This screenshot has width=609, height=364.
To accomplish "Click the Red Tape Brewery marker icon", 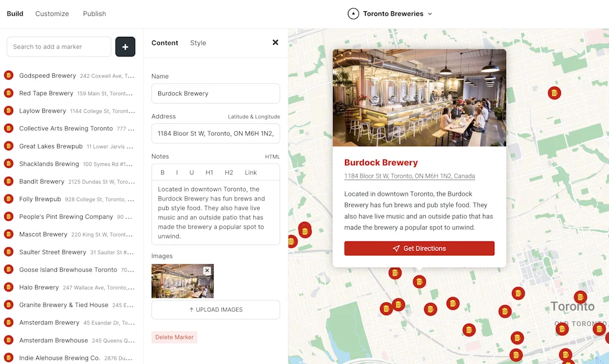I will 8,93.
